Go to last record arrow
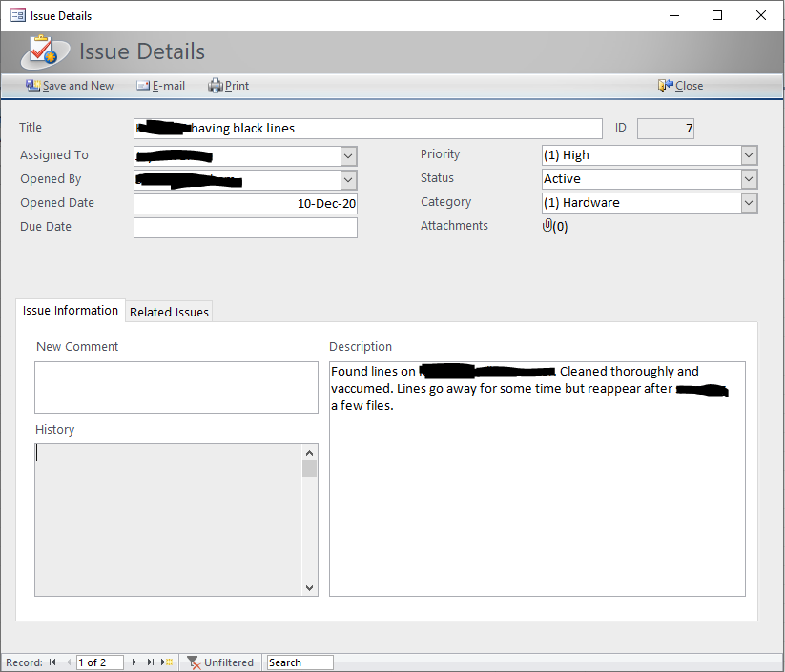 click(150, 662)
